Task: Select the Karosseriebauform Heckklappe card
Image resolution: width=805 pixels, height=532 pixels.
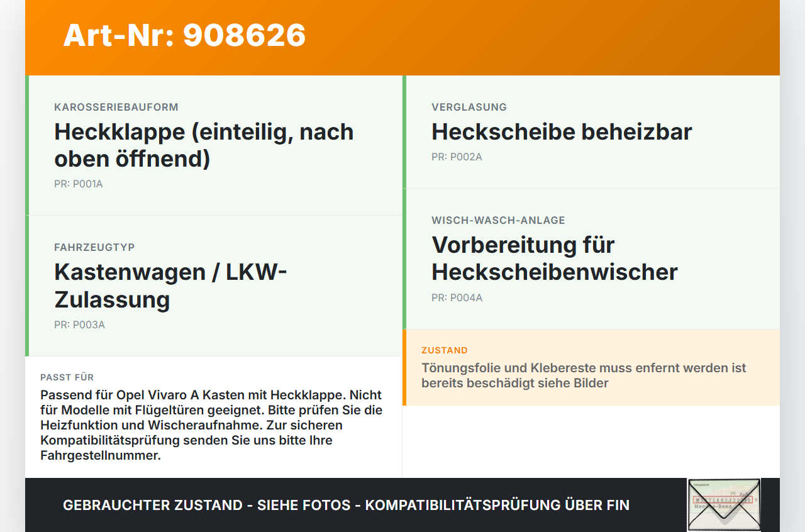Action: point(214,145)
